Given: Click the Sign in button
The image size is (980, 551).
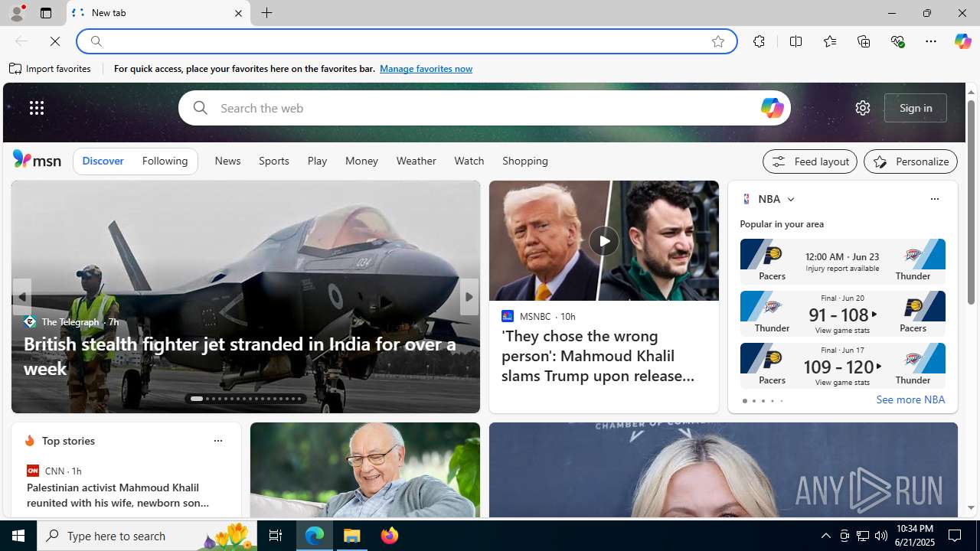Looking at the screenshot, I should (x=916, y=108).
